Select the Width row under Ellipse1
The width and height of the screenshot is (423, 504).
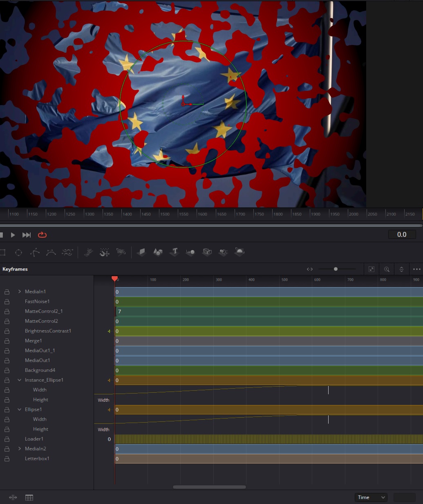pyautogui.click(x=40, y=419)
